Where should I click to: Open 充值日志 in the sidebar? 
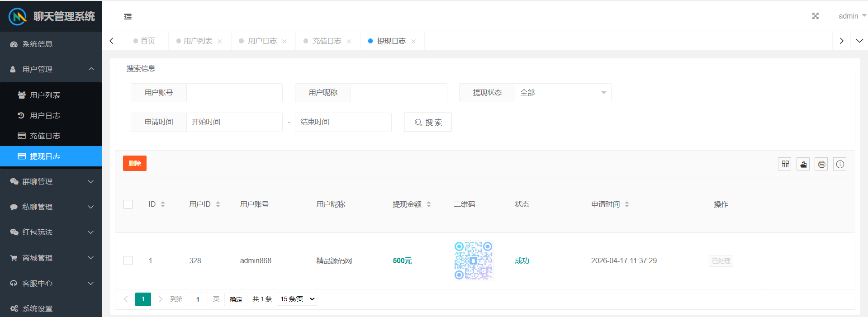45,136
